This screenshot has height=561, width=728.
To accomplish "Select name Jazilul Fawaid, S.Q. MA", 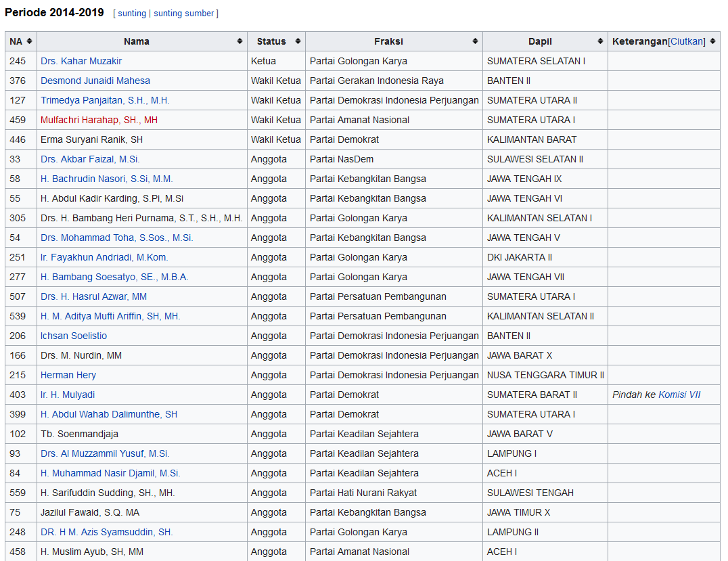I will point(90,513).
